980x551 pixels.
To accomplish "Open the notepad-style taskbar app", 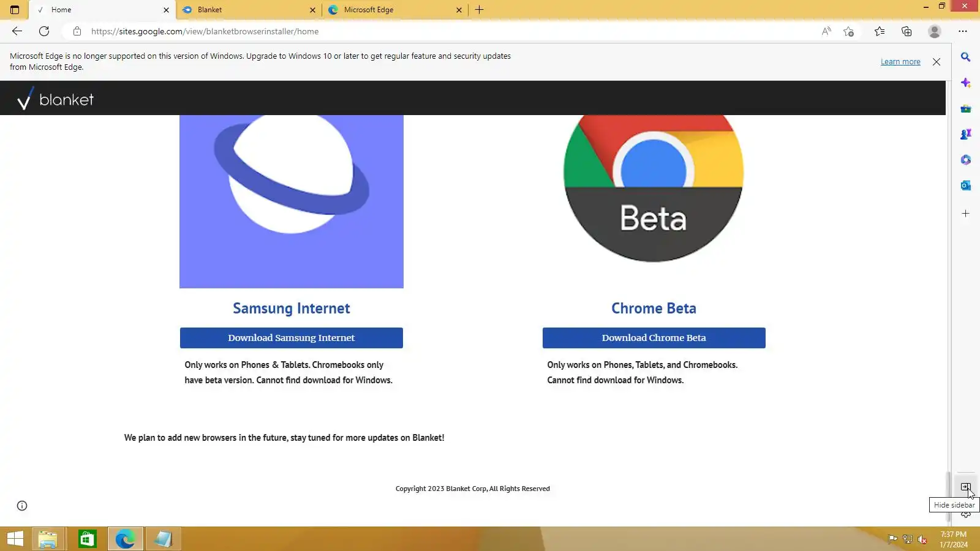I will pyautogui.click(x=164, y=539).
